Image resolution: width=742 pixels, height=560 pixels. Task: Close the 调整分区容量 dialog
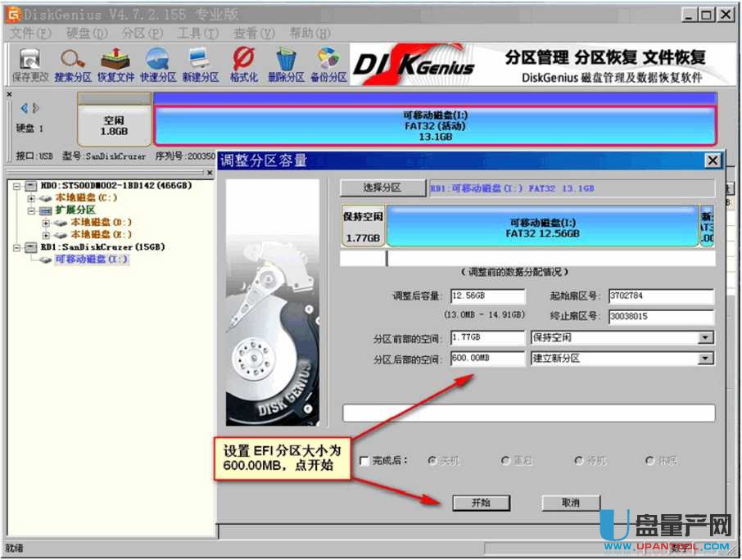click(713, 160)
